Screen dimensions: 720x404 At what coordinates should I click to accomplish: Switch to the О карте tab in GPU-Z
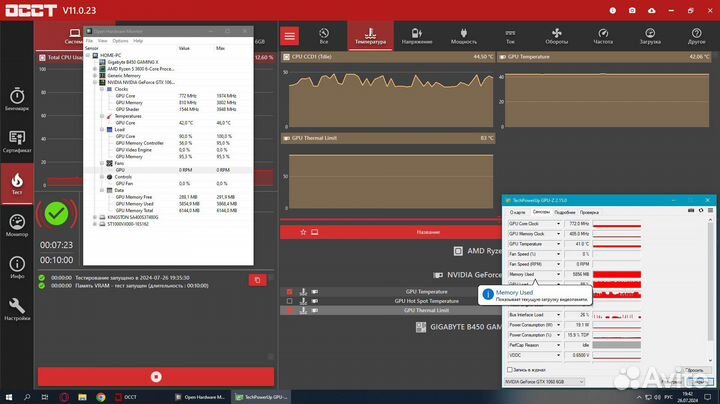click(518, 213)
